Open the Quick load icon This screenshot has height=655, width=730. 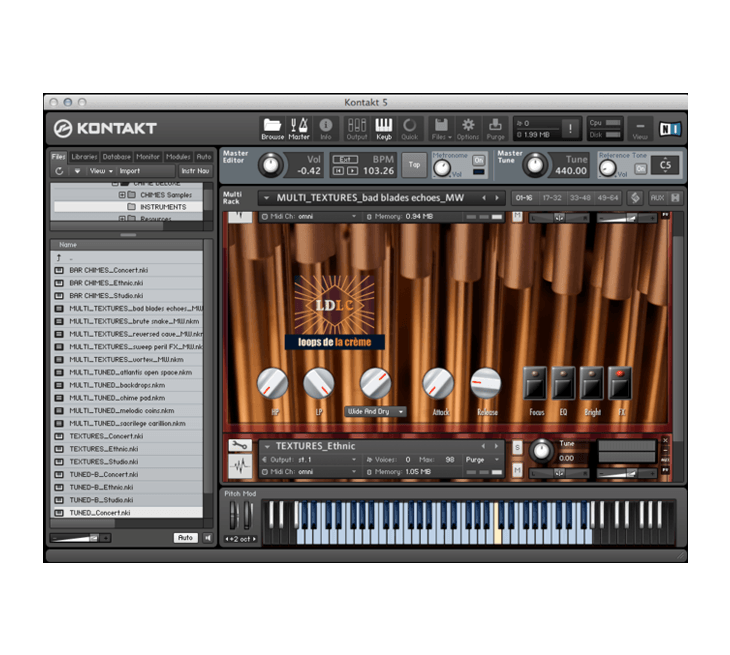click(x=410, y=128)
